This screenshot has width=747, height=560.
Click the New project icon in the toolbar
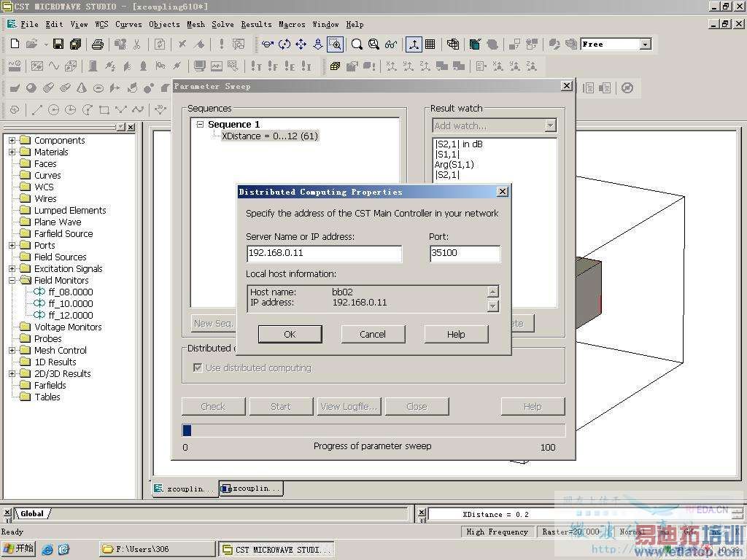click(x=15, y=44)
